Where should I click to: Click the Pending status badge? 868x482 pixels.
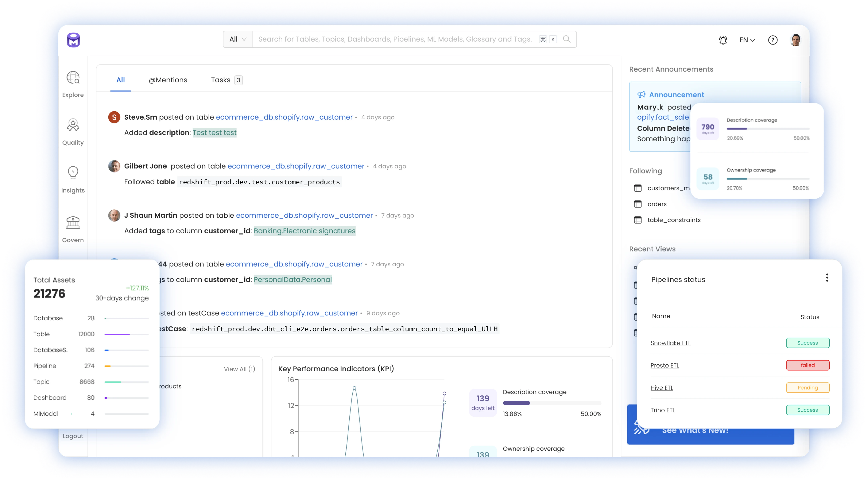tap(807, 387)
